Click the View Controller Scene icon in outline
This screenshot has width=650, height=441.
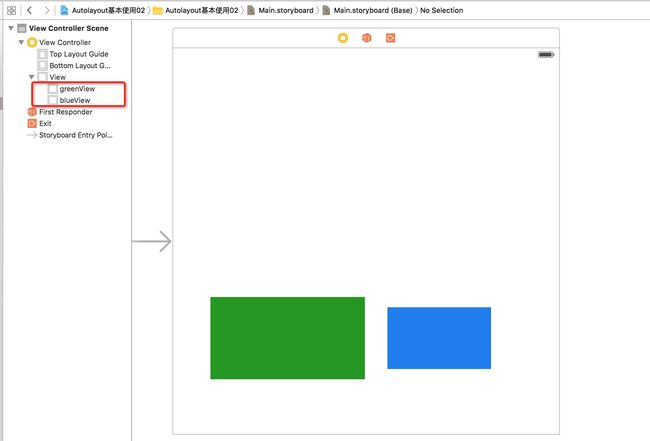(22, 28)
